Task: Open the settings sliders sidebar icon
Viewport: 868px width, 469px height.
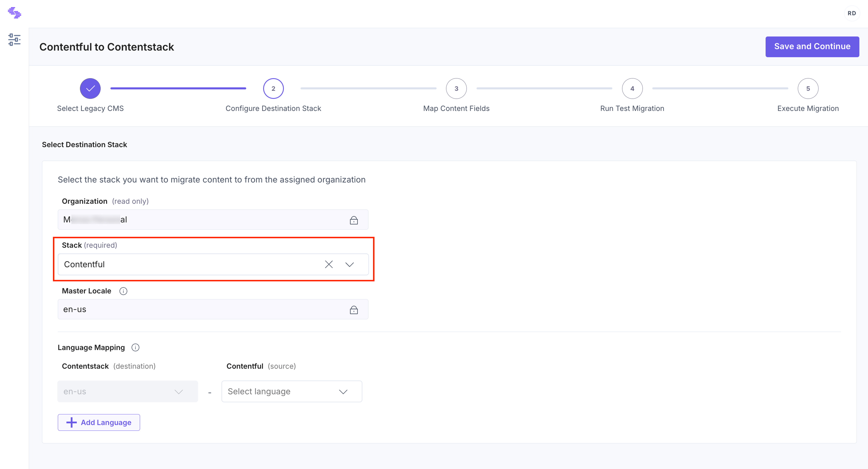Action: [14, 40]
